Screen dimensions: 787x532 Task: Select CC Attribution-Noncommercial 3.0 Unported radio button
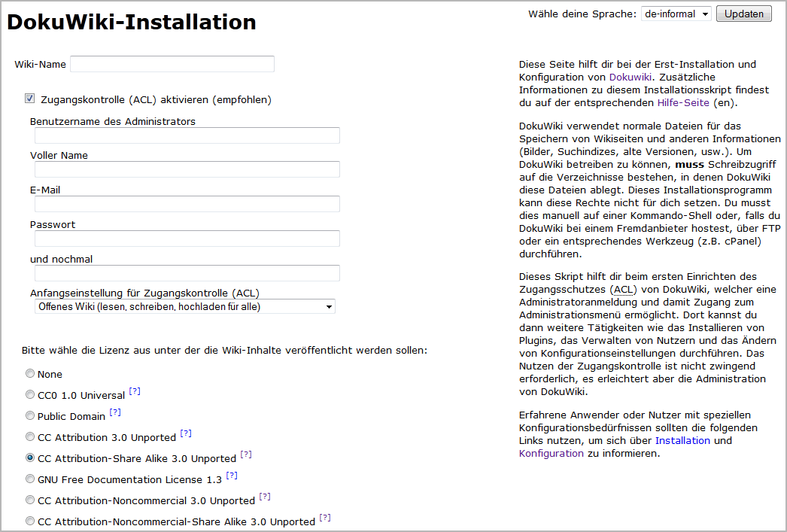pyautogui.click(x=30, y=500)
